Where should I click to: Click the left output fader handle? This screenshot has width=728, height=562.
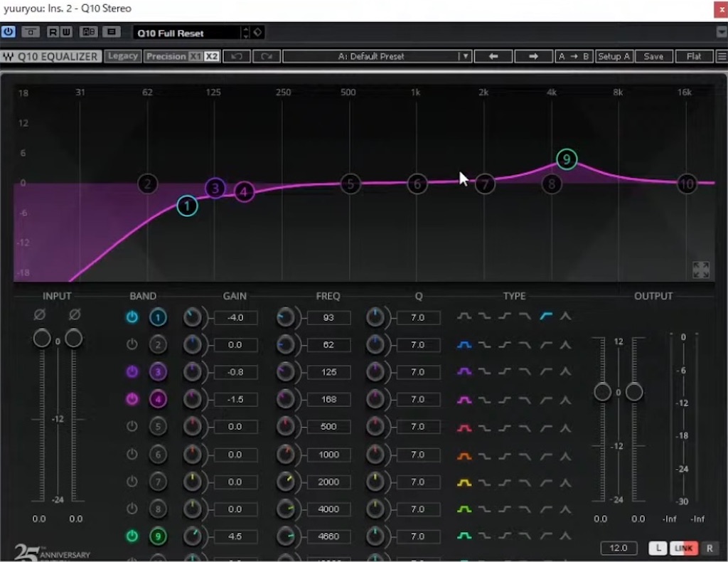tap(603, 392)
